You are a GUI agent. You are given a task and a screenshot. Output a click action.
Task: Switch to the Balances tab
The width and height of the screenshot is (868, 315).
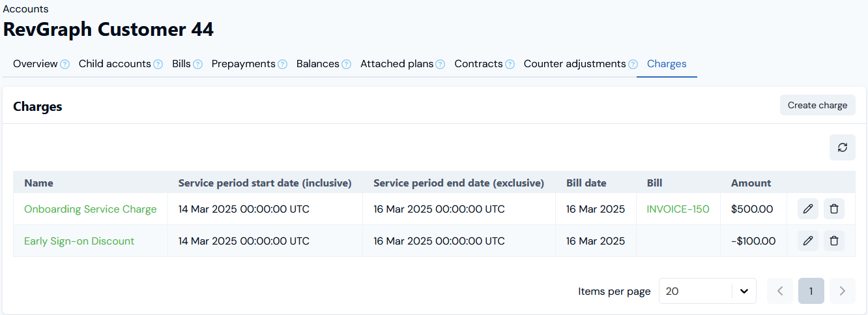pyautogui.click(x=317, y=64)
